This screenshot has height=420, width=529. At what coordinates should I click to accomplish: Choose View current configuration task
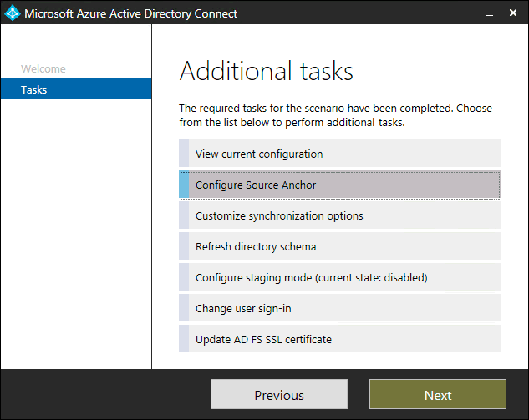[x=340, y=154]
